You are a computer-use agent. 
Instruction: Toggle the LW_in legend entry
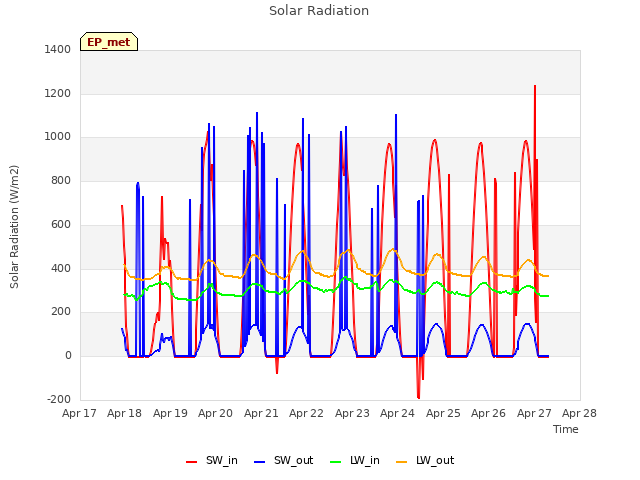click(x=355, y=460)
